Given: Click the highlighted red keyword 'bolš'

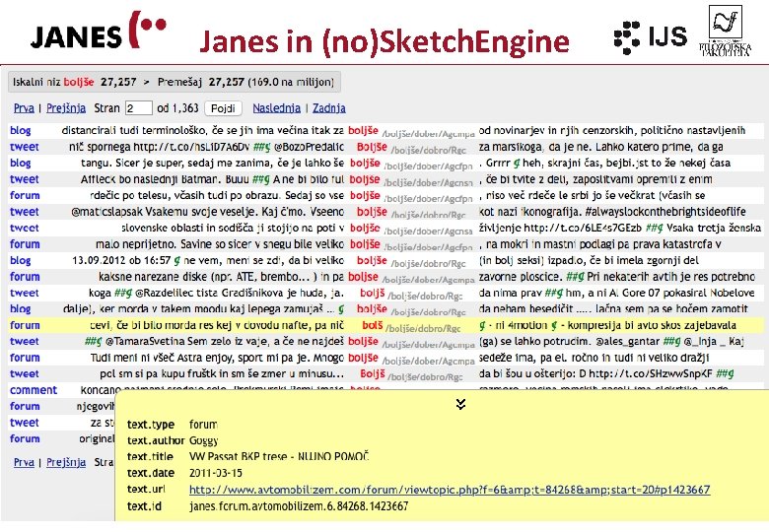Looking at the screenshot, I should click(x=373, y=325).
